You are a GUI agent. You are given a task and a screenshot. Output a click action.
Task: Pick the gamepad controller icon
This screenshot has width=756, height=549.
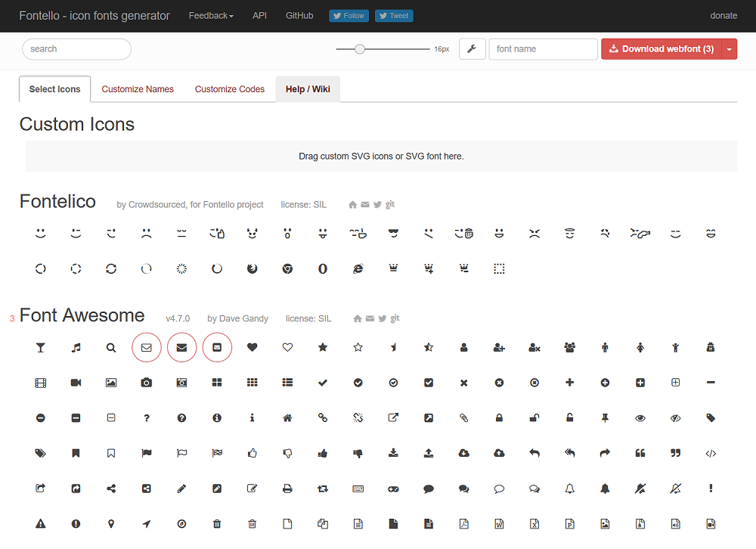[x=393, y=489]
